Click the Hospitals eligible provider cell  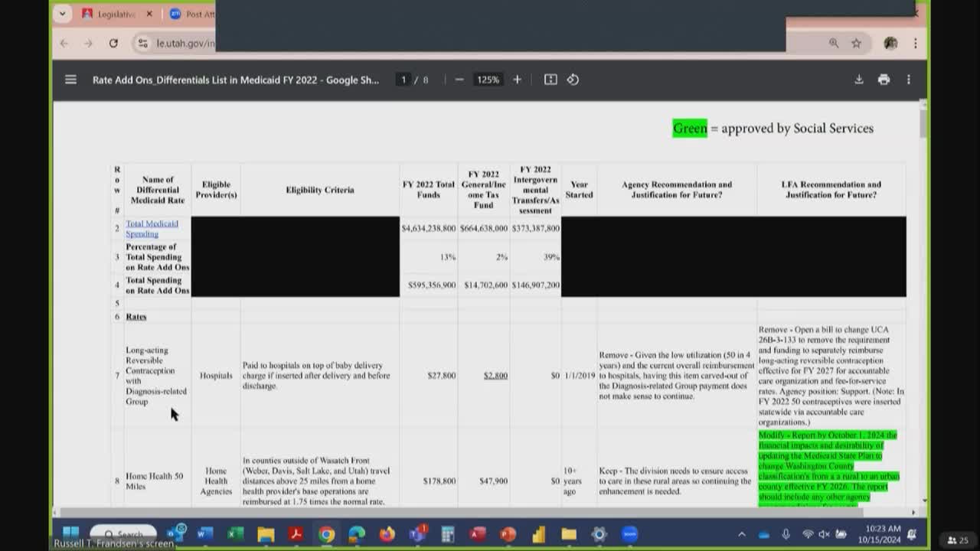pos(216,376)
